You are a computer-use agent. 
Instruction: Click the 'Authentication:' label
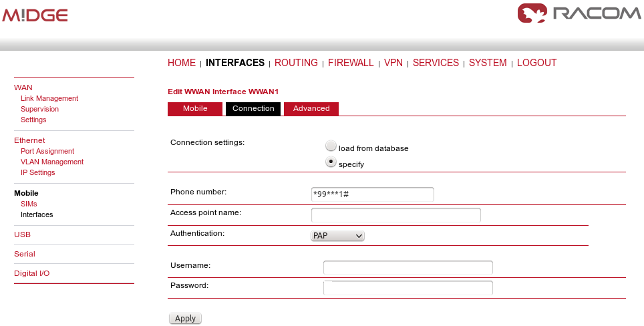click(x=198, y=233)
